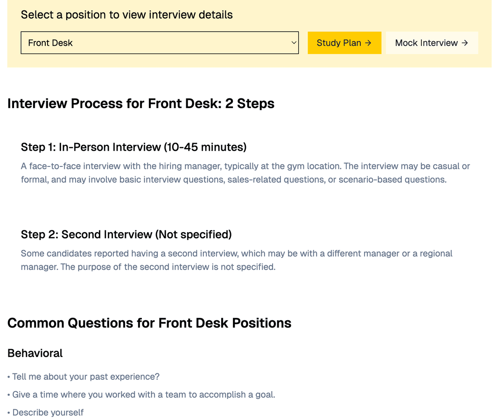Click the "worked with a team" question
Screen dimensions: 504x420
pos(144,395)
